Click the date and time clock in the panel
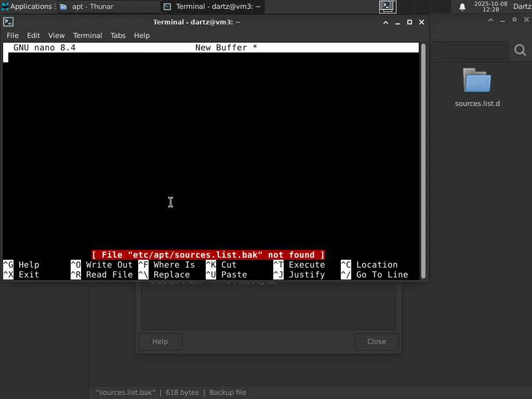This screenshot has height=399, width=532. [x=490, y=6]
